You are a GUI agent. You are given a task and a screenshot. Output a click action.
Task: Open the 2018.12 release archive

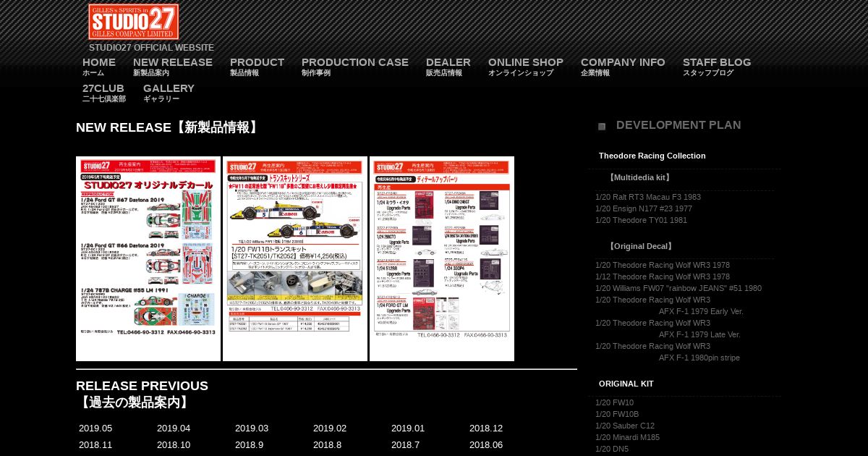(486, 428)
